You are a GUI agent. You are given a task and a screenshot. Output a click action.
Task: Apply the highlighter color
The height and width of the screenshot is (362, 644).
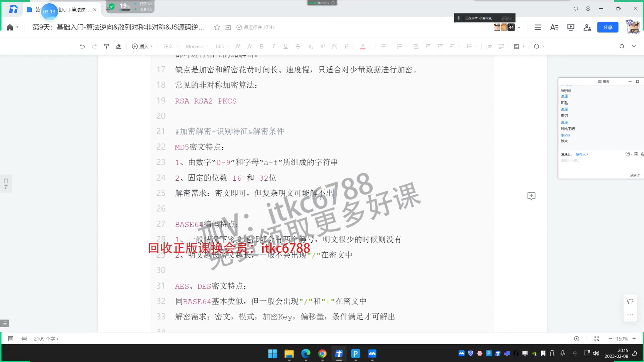point(346,46)
